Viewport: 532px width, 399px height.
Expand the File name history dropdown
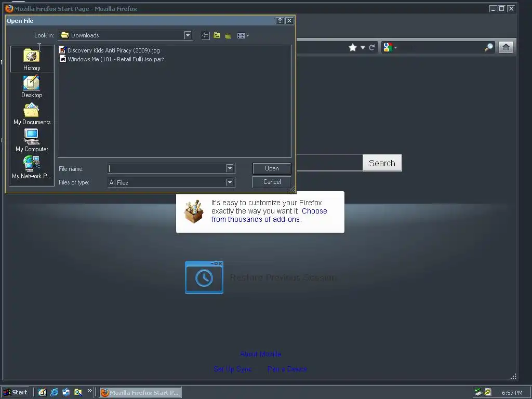coord(230,168)
